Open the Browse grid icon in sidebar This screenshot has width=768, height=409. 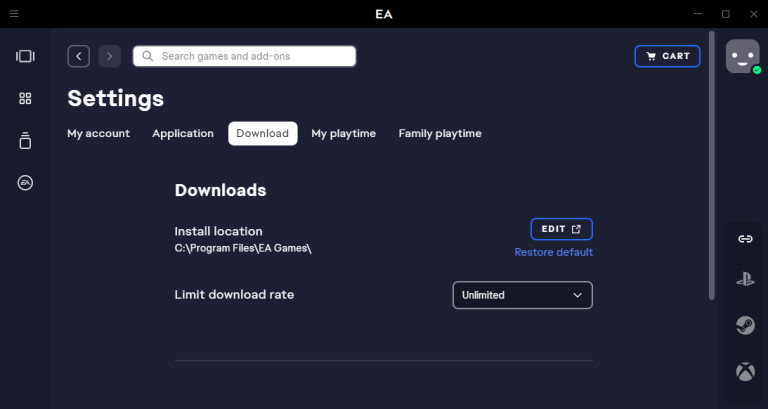pos(25,98)
